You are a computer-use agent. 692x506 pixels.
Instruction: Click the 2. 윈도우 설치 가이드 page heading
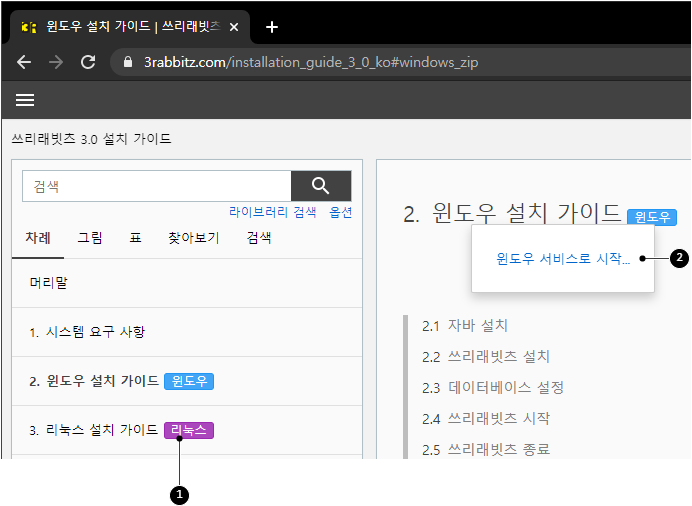coord(512,214)
